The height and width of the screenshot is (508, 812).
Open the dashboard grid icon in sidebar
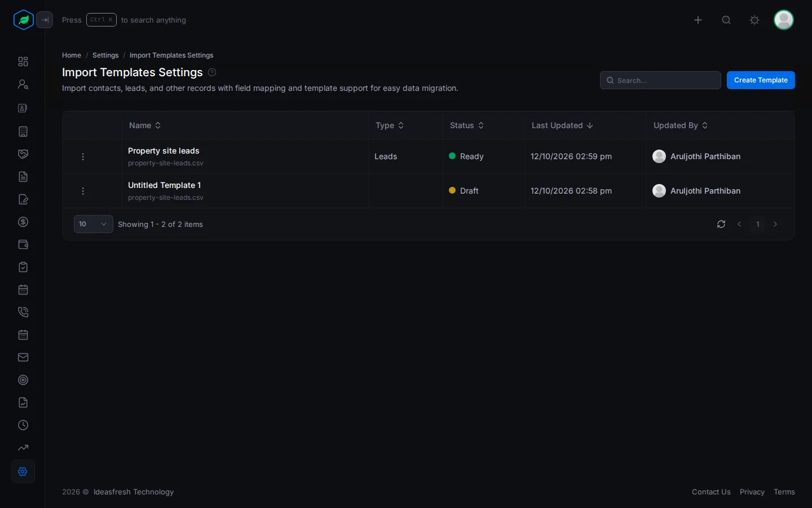[23, 62]
